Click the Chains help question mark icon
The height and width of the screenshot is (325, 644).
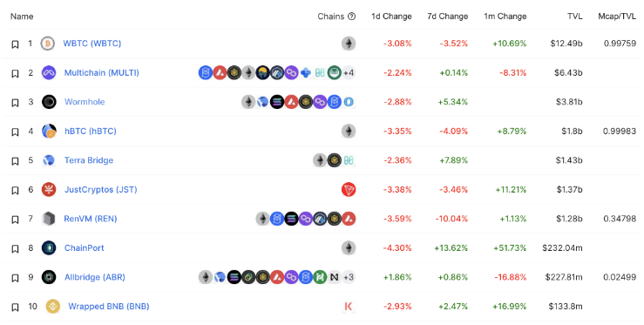351,17
